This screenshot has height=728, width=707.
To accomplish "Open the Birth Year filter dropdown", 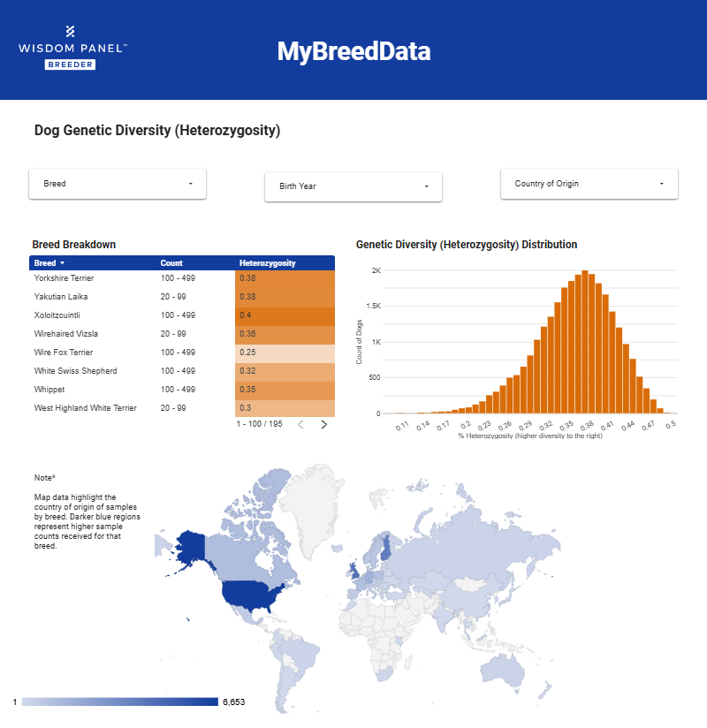I will (x=353, y=186).
